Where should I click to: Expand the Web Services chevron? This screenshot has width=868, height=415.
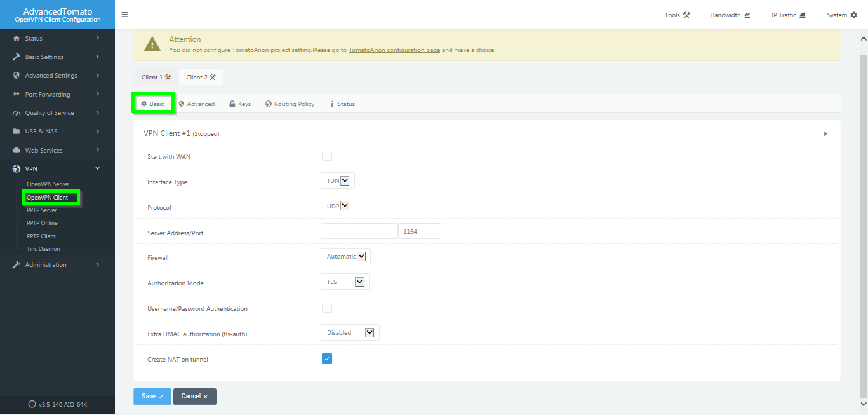[x=98, y=151]
